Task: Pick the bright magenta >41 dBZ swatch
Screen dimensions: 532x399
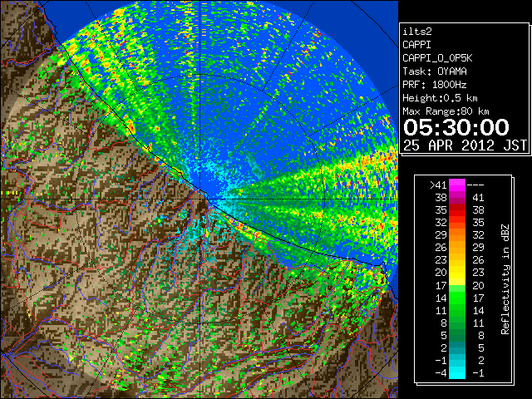Action: 456,185
